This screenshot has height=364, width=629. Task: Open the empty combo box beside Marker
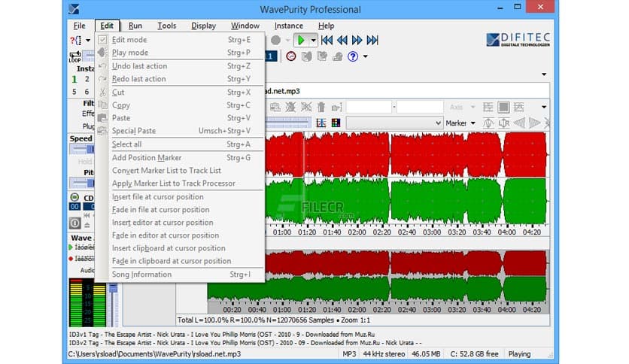point(394,123)
